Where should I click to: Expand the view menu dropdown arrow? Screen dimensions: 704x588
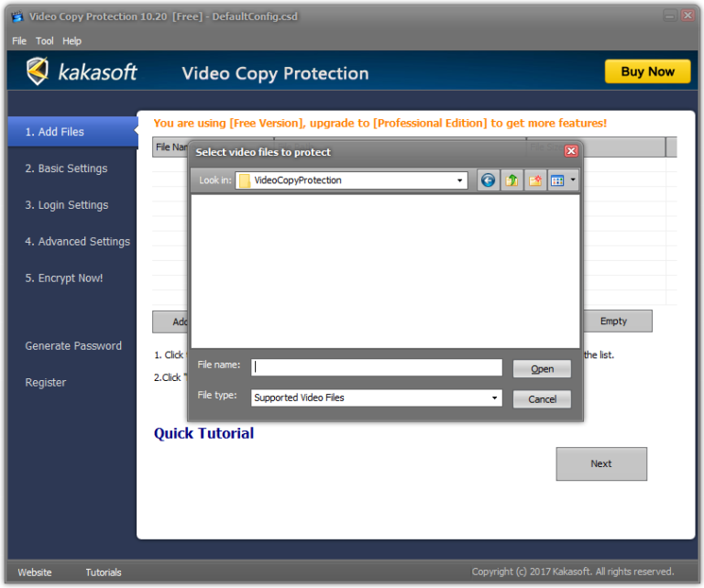(574, 180)
